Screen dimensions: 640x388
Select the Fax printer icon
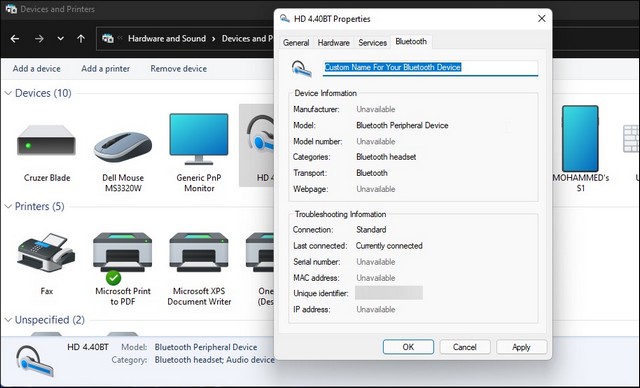(x=46, y=253)
